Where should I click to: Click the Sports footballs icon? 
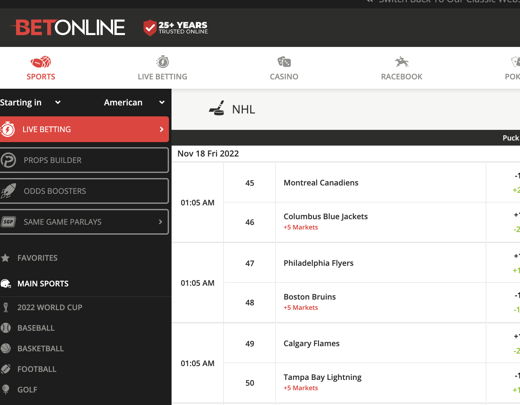coord(41,62)
